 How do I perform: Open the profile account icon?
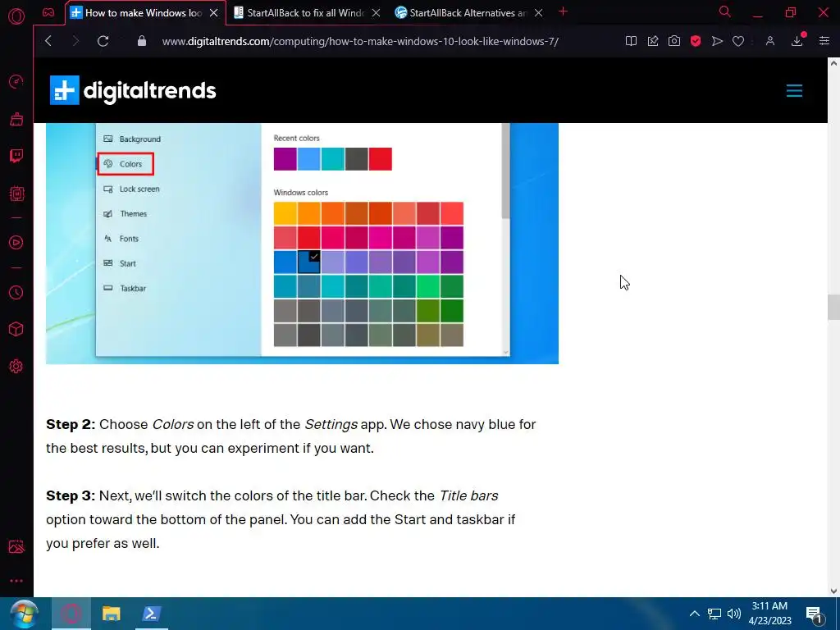coord(769,41)
